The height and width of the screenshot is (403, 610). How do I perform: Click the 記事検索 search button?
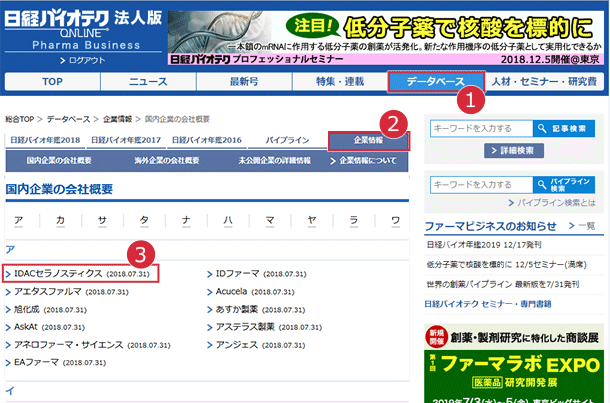(564, 129)
